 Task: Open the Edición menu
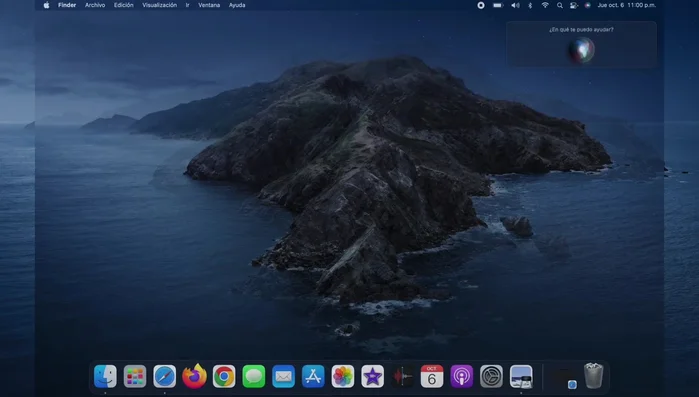tap(123, 5)
